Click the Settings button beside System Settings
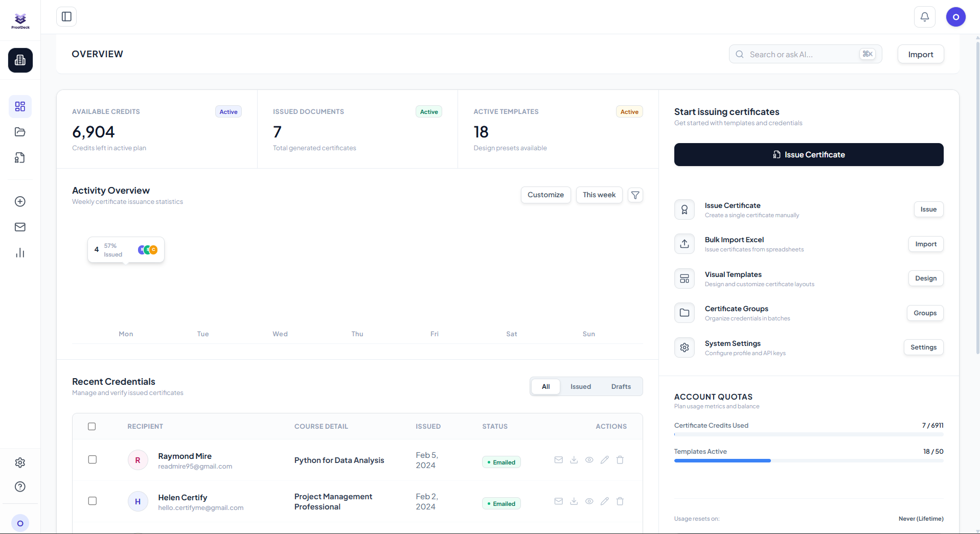Image resolution: width=980 pixels, height=534 pixels. tap(923, 347)
